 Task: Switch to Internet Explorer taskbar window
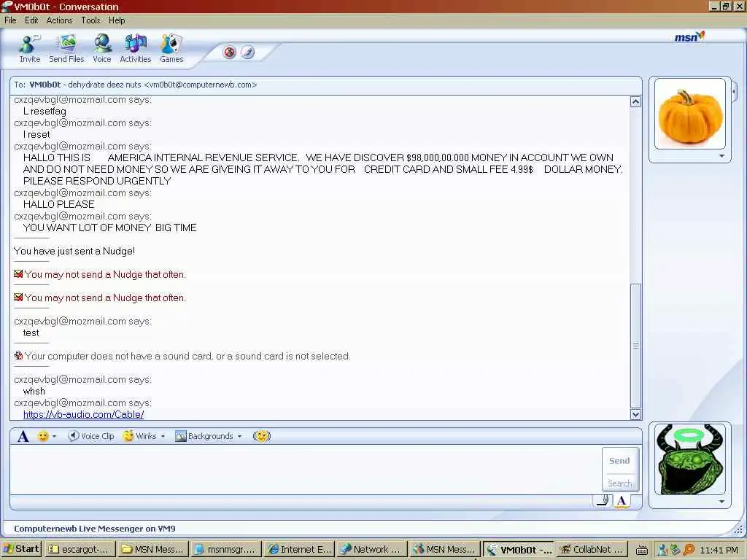299,550
